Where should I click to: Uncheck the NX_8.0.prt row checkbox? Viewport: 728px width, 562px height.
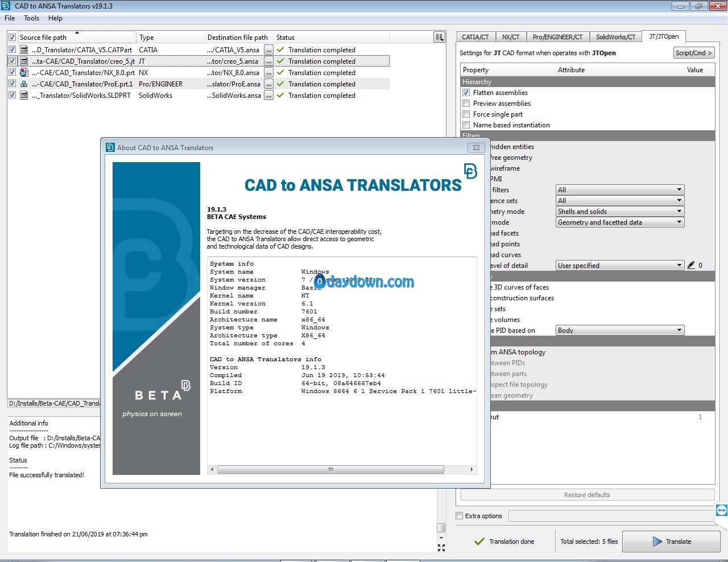(x=12, y=72)
